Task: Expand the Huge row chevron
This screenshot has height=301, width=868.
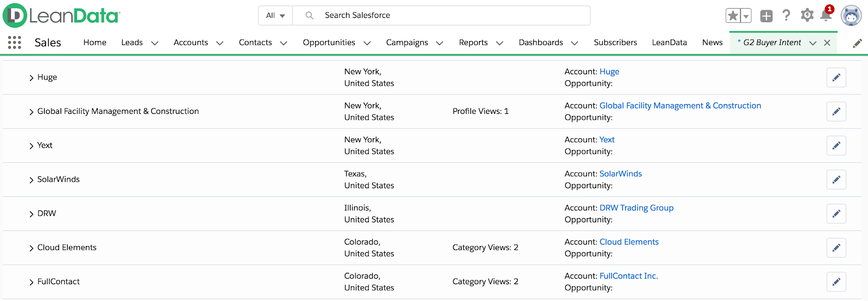Action: pyautogui.click(x=31, y=78)
